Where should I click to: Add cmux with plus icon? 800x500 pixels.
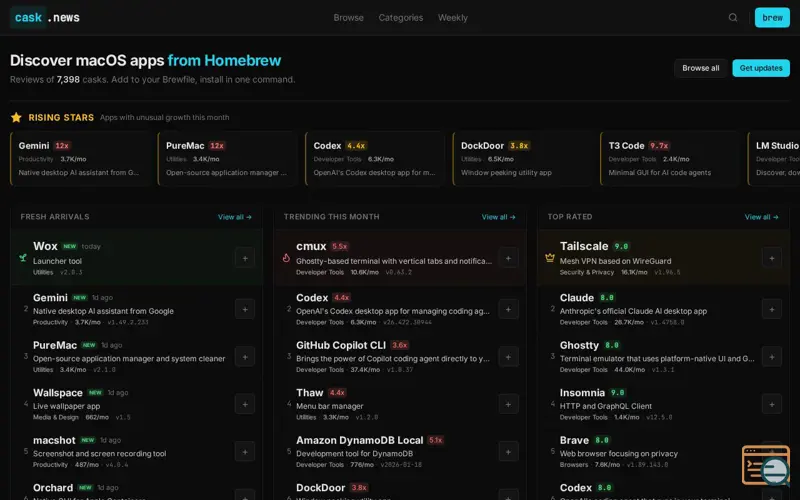tap(508, 258)
